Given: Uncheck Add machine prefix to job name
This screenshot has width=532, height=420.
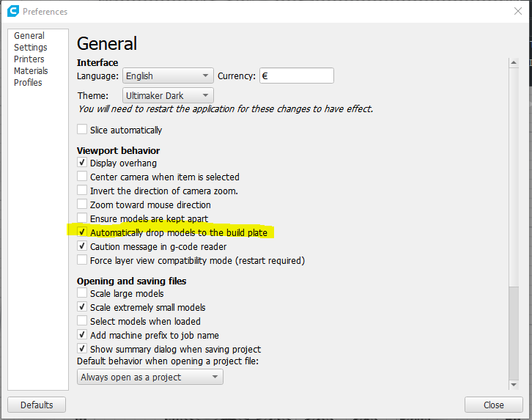Looking at the screenshot, I should (x=82, y=334).
